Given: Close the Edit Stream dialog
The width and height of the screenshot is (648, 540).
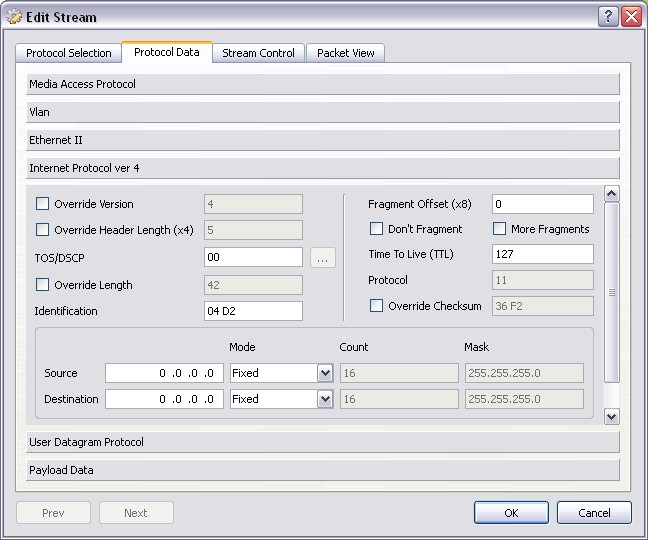Looking at the screenshot, I should pos(630,17).
